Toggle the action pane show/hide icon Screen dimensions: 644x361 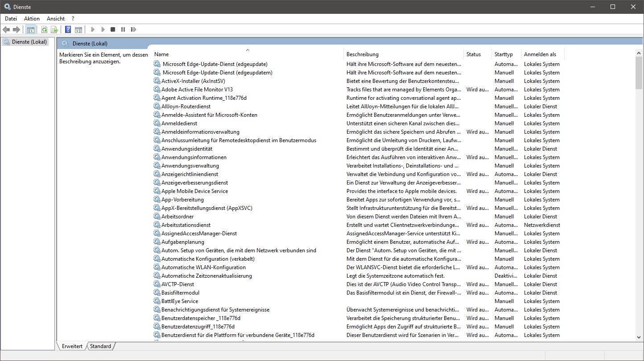tap(78, 29)
